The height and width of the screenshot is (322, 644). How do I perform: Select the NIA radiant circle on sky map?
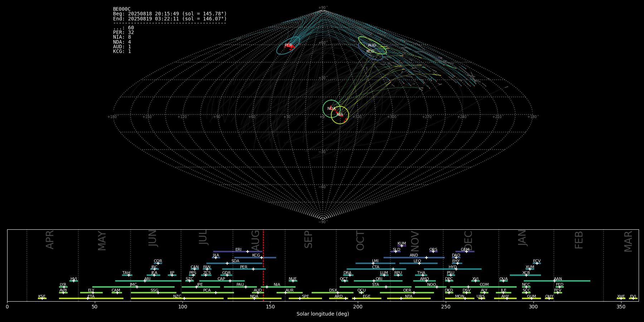click(x=340, y=115)
